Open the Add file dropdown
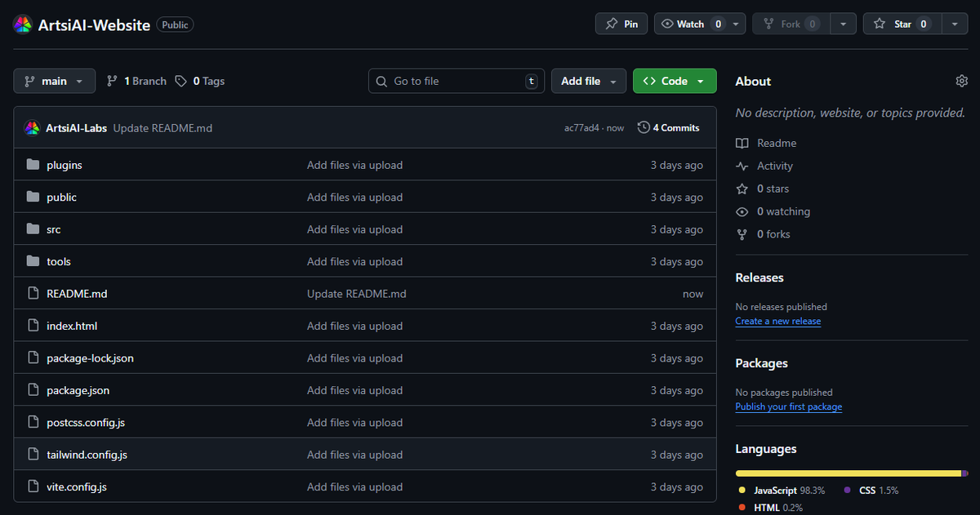 [589, 81]
